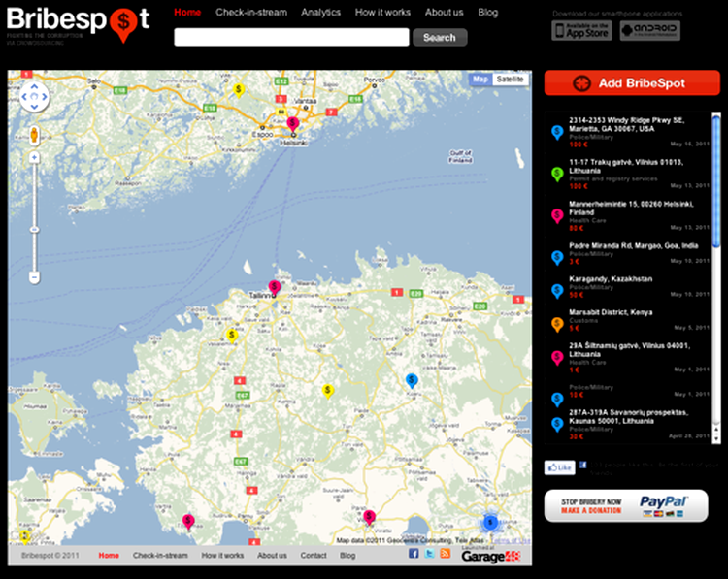Open the footer How it works link

tap(222, 556)
